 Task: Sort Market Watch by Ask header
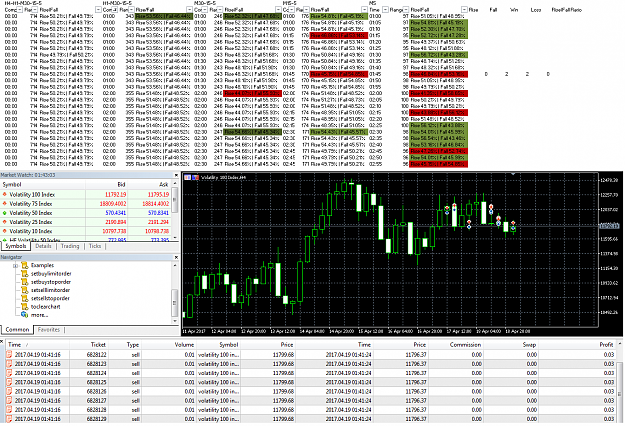150,185
